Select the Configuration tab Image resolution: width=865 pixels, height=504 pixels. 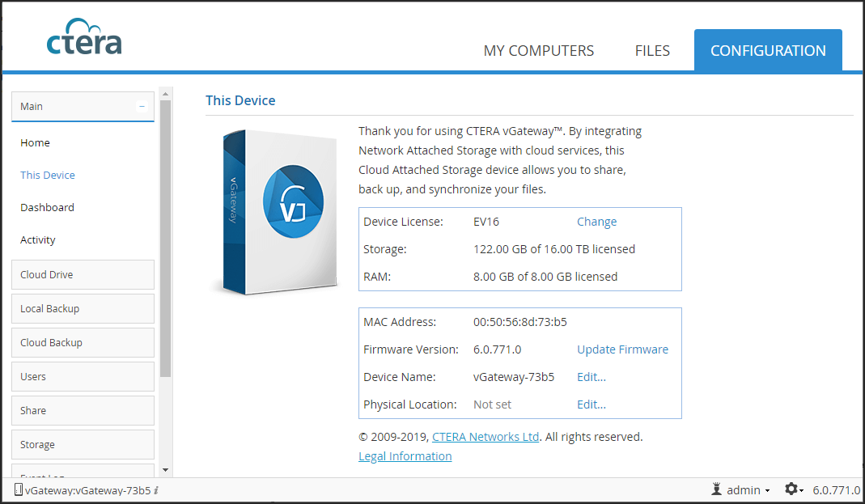[768, 50]
